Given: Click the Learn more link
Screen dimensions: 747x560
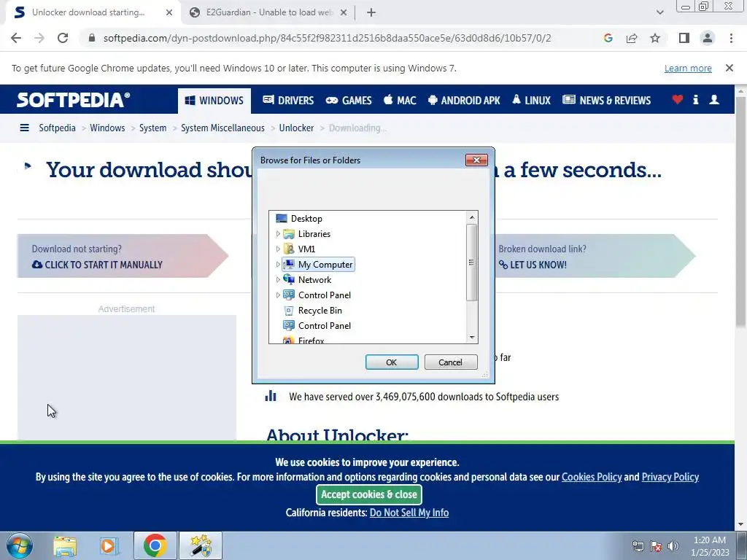Looking at the screenshot, I should pyautogui.click(x=688, y=68).
